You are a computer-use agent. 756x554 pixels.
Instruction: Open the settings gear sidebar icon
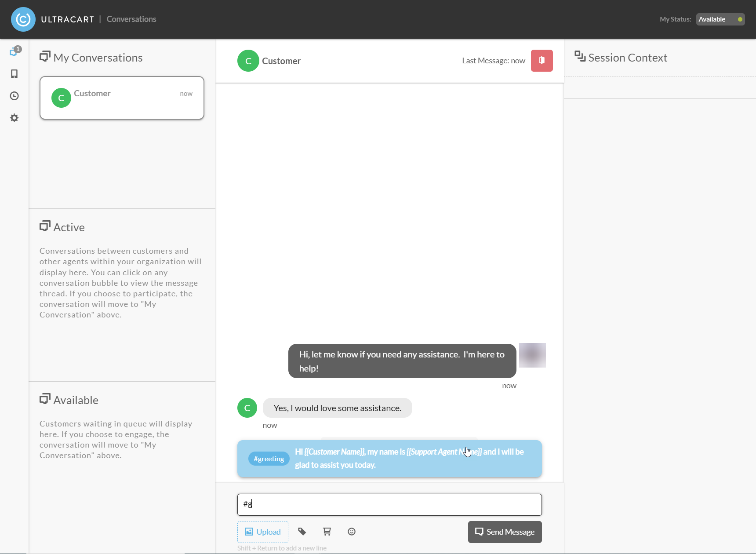click(x=15, y=118)
